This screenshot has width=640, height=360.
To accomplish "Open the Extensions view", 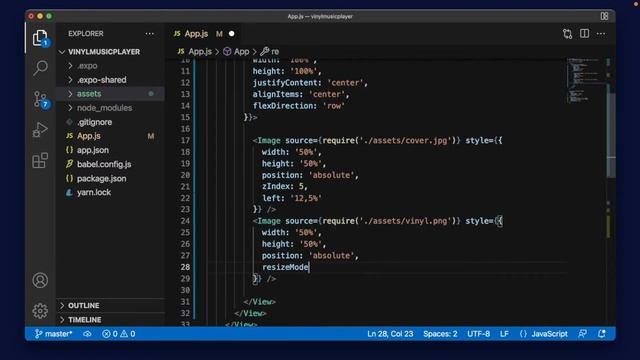I will tap(40, 160).
